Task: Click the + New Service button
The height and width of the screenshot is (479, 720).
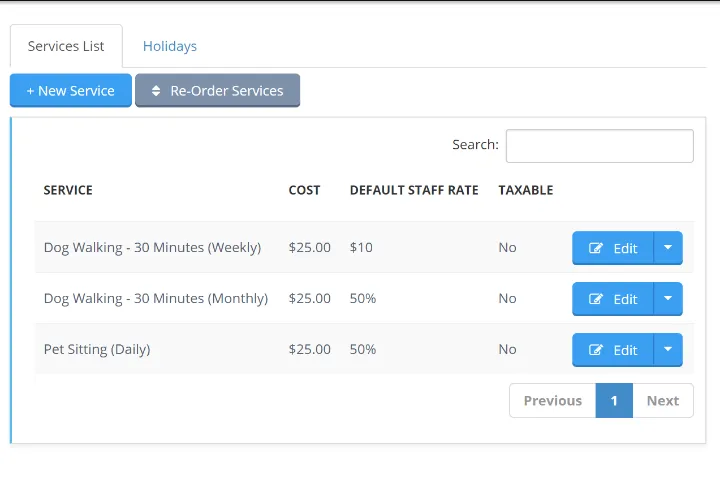Action: coord(71,90)
